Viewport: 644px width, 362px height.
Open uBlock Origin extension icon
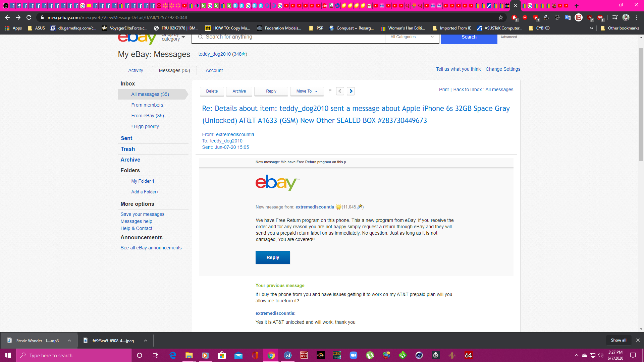590,17
